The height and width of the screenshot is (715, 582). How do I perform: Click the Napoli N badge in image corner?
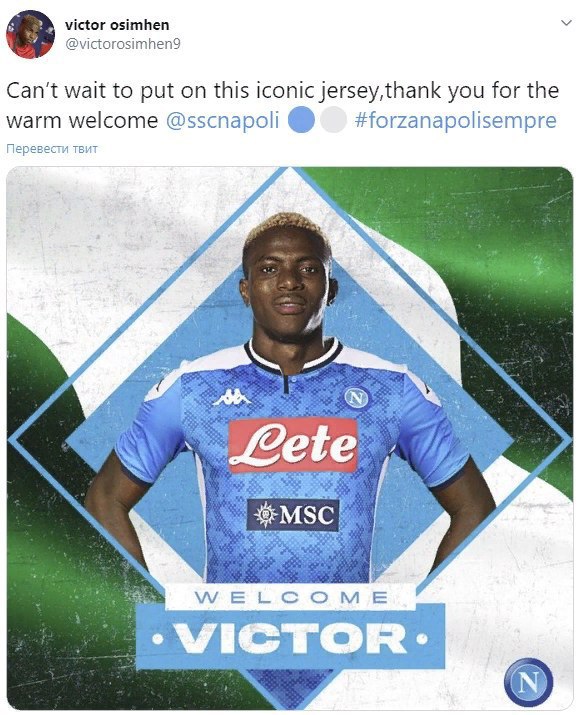(529, 682)
